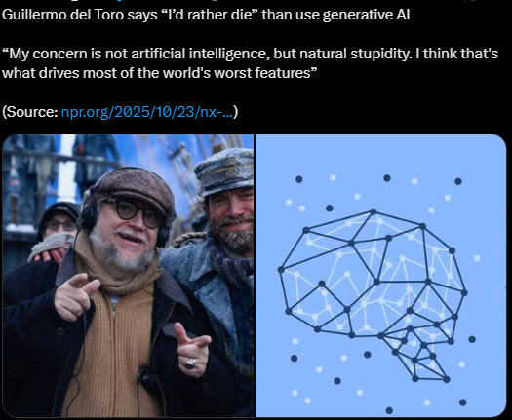
Task: Click the round black glasses in photo
Action: click(x=138, y=212)
